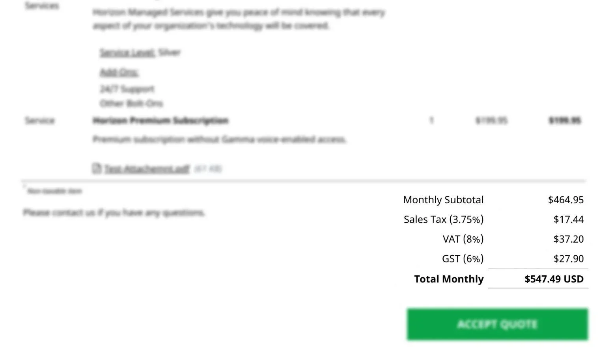Click the 'Please contact us' note text

pyautogui.click(x=114, y=213)
